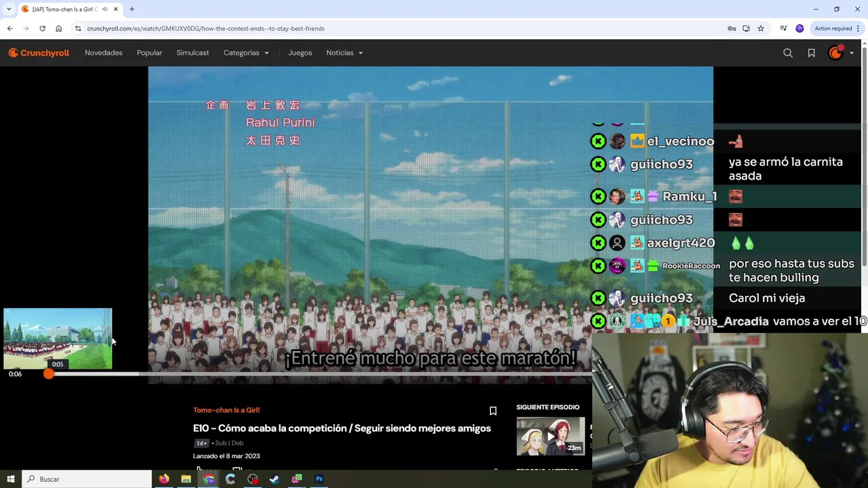Expand the Noticias dropdown

pos(344,53)
